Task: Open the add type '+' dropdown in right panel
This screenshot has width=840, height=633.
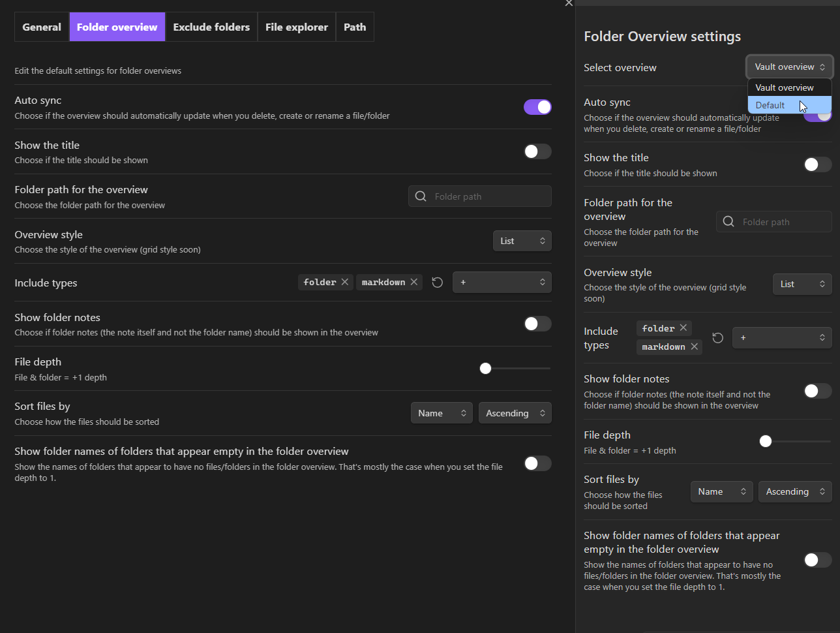Action: pyautogui.click(x=782, y=337)
